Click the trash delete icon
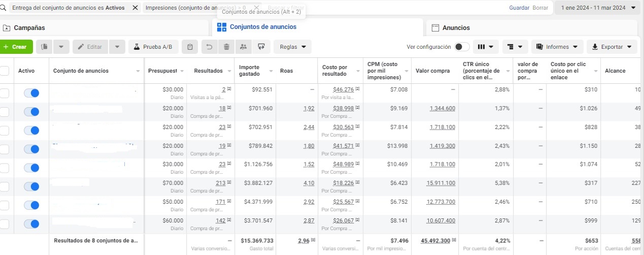The image size is (644, 255). point(226,47)
